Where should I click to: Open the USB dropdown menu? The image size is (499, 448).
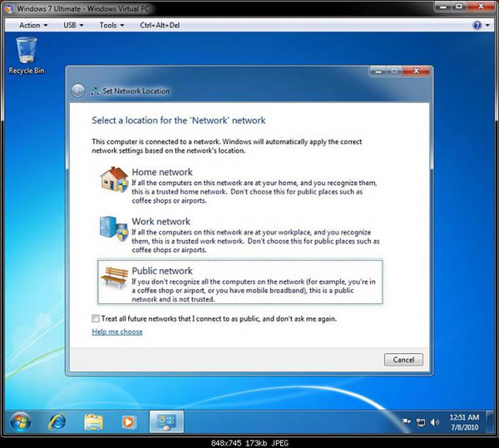point(72,25)
